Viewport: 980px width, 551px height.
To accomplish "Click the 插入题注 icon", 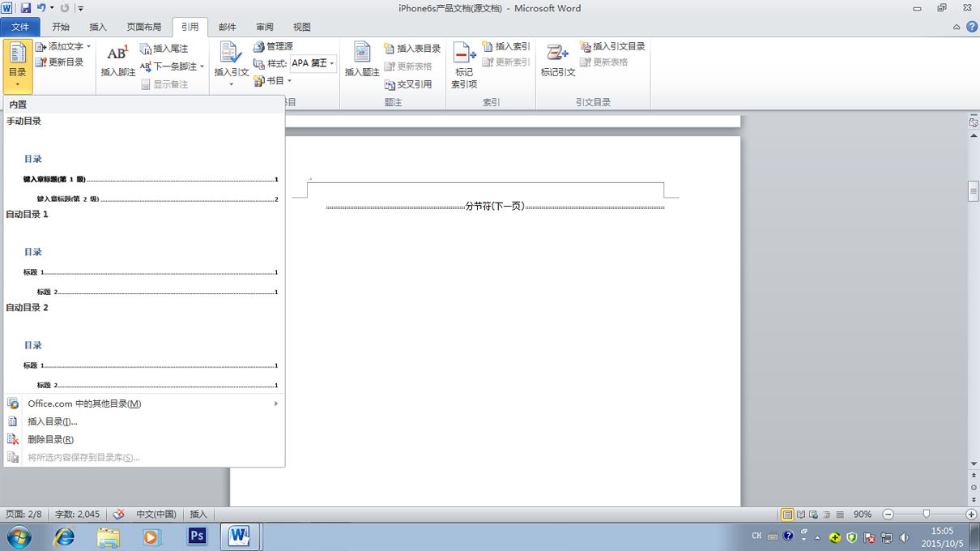I will (x=362, y=53).
